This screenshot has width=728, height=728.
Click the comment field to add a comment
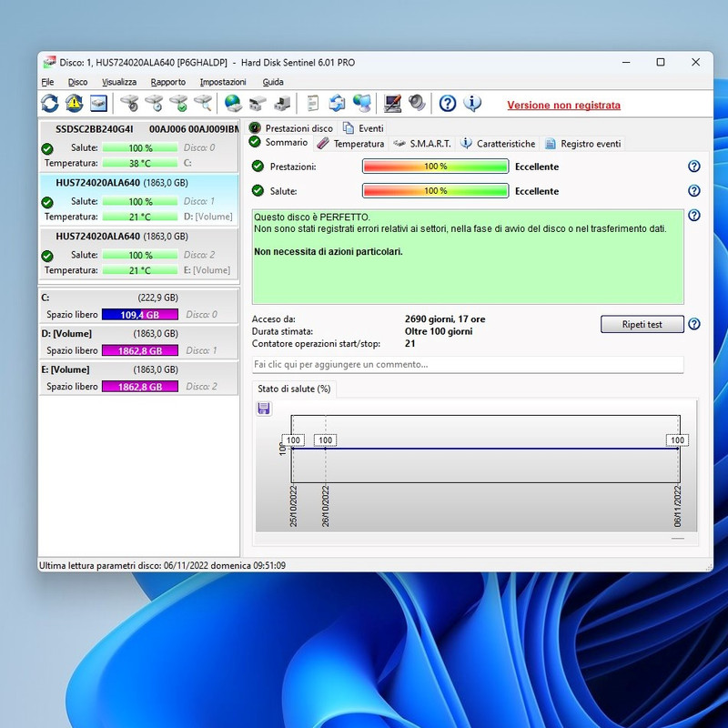[x=468, y=365]
